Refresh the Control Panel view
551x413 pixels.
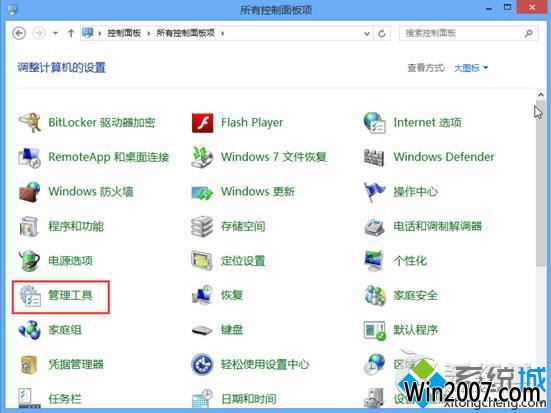(x=382, y=34)
